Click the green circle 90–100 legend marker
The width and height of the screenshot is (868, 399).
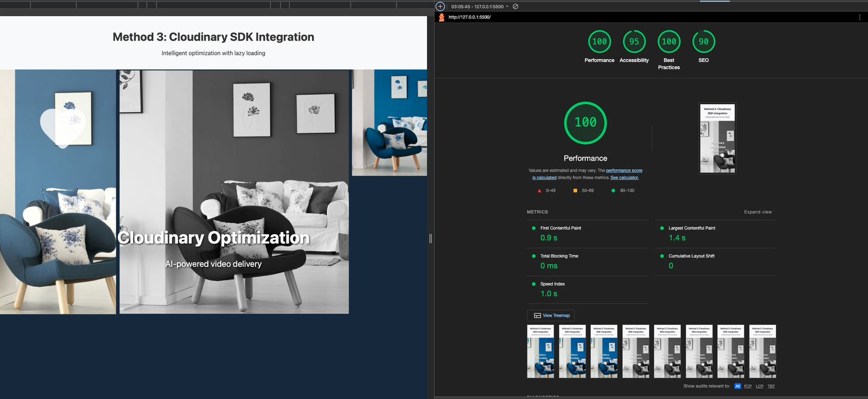point(613,191)
